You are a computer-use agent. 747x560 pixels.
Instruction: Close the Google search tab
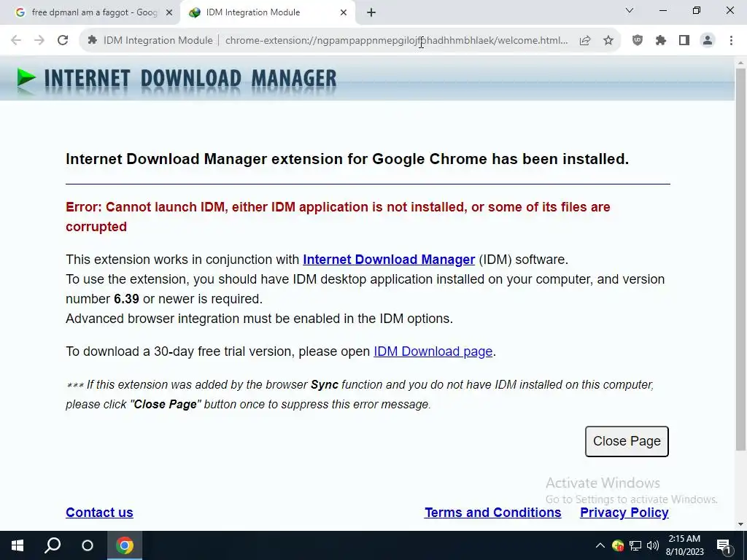(169, 13)
